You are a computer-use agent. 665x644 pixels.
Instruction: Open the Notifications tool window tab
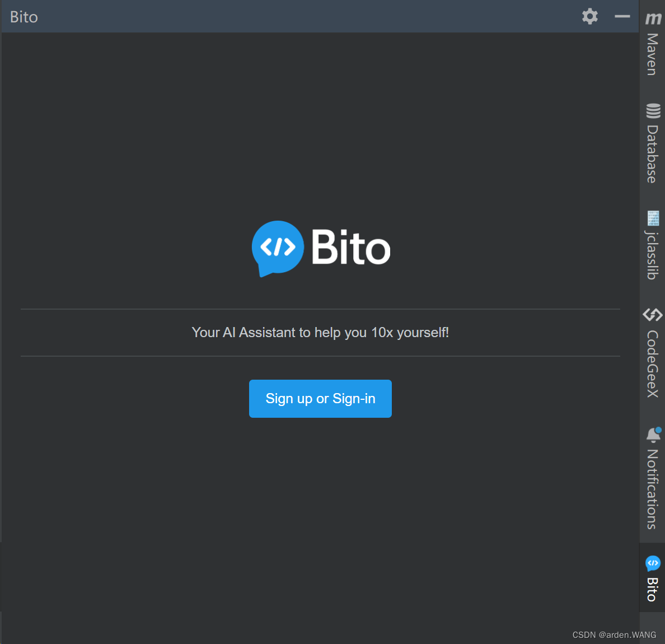[652, 479]
